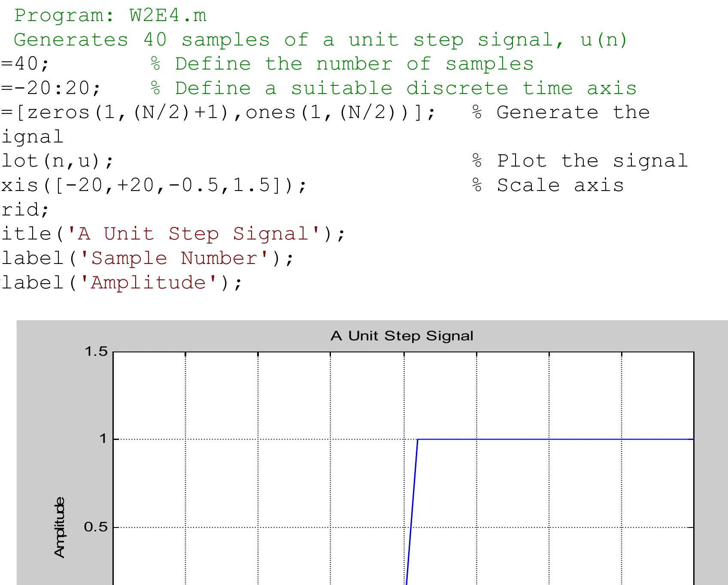Screen dimensions: 728x585
Task: Click the '=40;' code statement
Action: coord(26,64)
